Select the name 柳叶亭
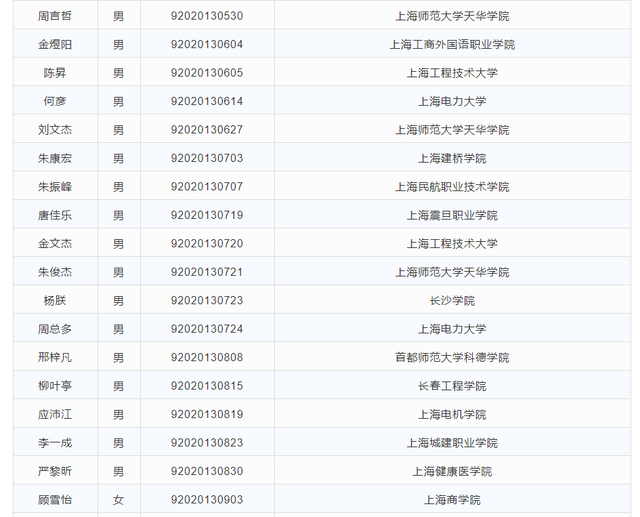The width and height of the screenshot is (640, 517). [x=55, y=386]
